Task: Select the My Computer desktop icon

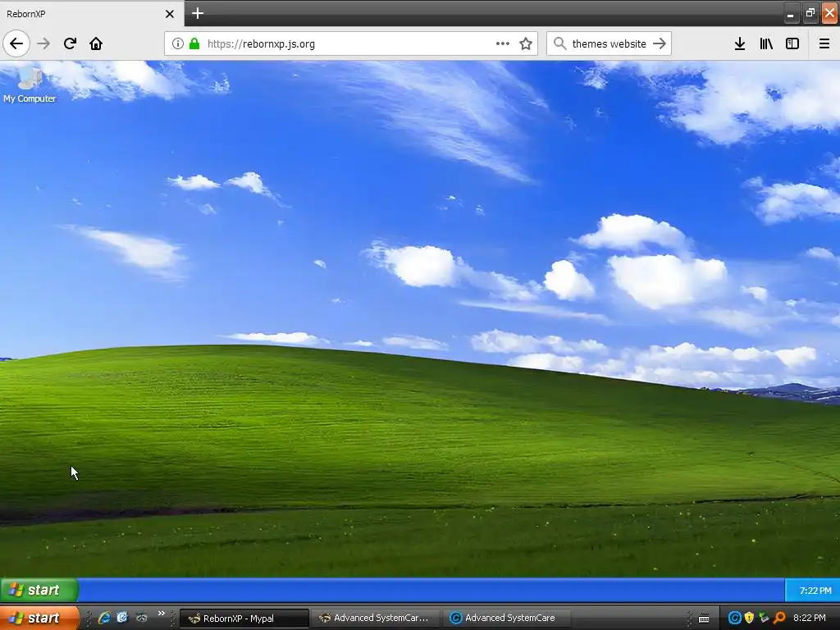Action: tap(29, 84)
